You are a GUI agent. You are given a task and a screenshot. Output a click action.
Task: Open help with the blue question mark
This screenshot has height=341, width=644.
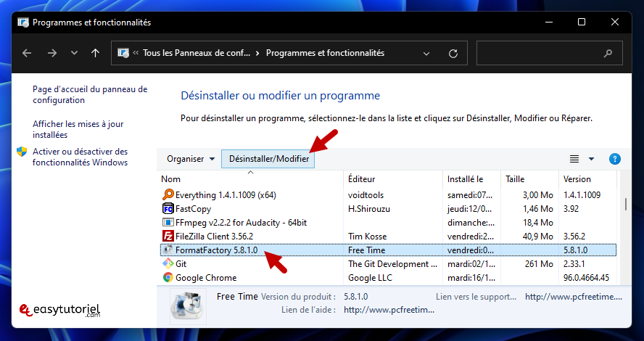tap(615, 159)
